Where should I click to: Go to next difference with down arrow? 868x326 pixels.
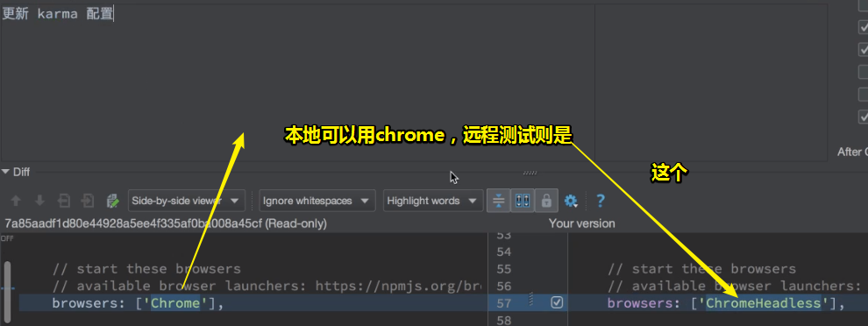point(39,201)
